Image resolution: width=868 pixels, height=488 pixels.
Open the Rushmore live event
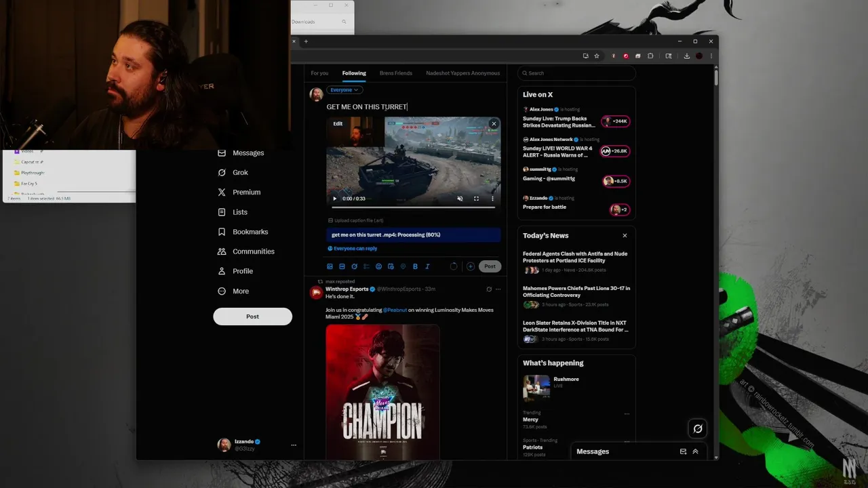pyautogui.click(x=576, y=388)
